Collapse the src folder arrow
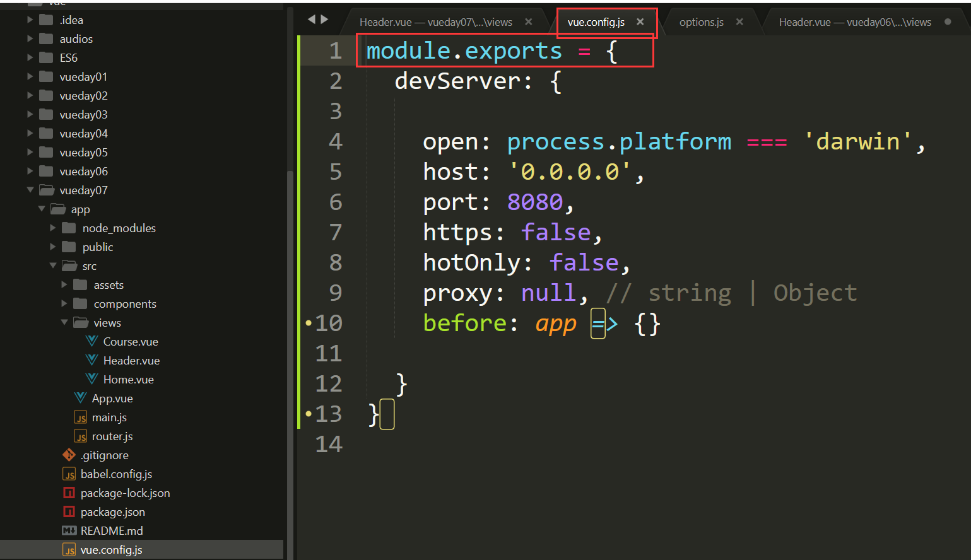 tap(52, 265)
